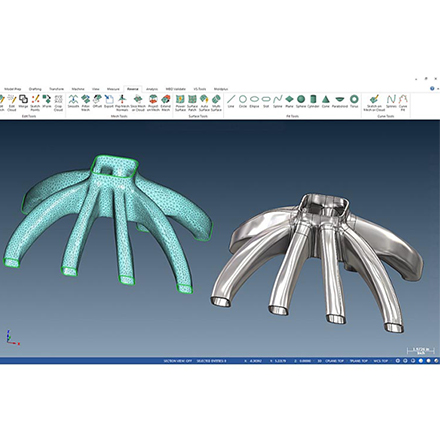Select the Edit Cloud tool
The height and width of the screenshot is (440, 440).
[x=12, y=103]
